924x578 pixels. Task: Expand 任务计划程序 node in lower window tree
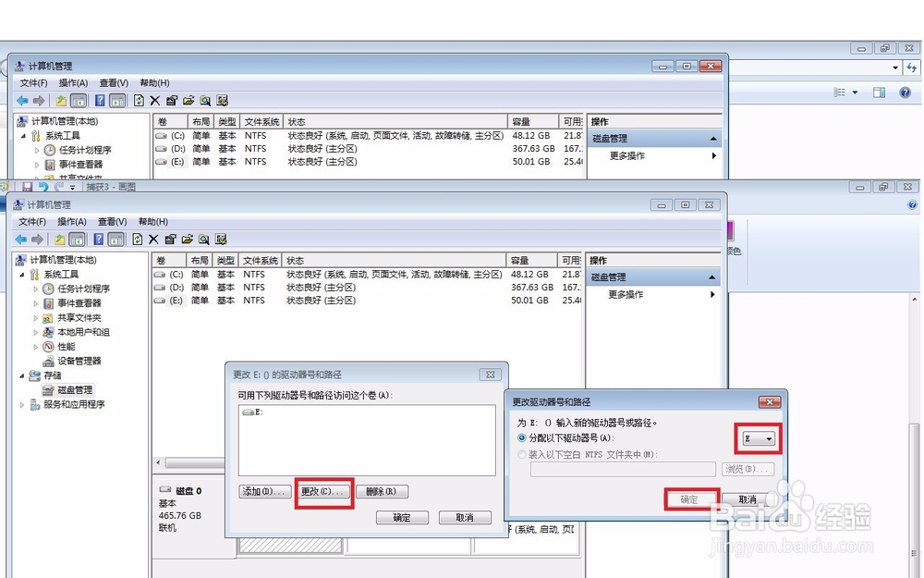coord(35,289)
